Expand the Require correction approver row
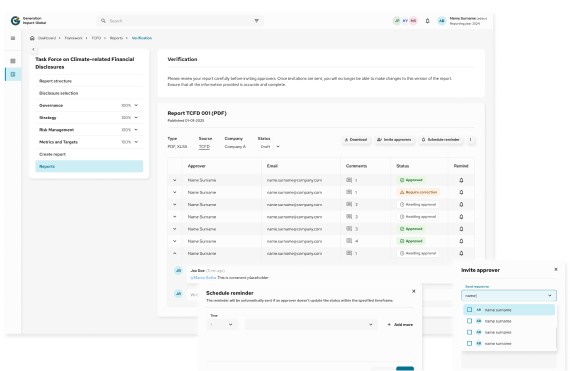The height and width of the screenshot is (371, 570). tap(174, 192)
